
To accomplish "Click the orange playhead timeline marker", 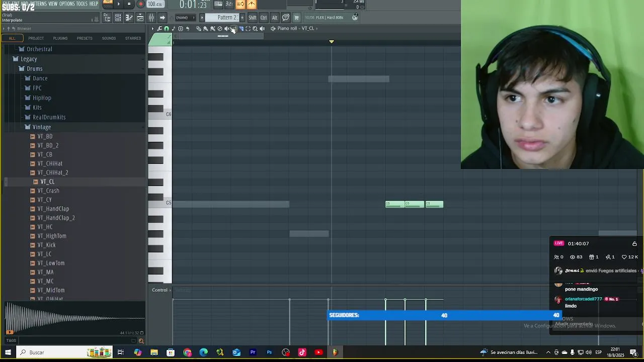I will click(332, 42).
